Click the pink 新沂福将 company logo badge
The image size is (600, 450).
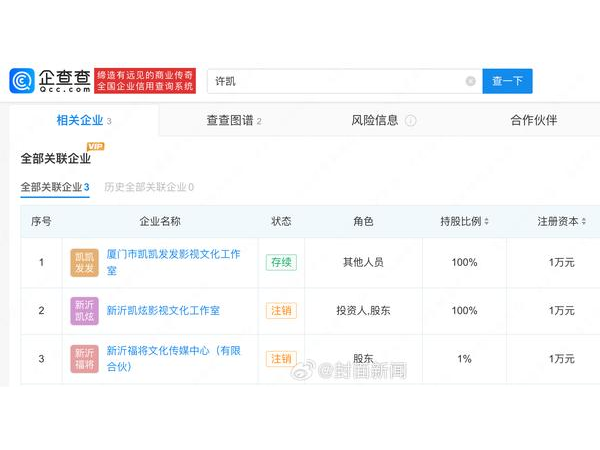click(x=85, y=358)
